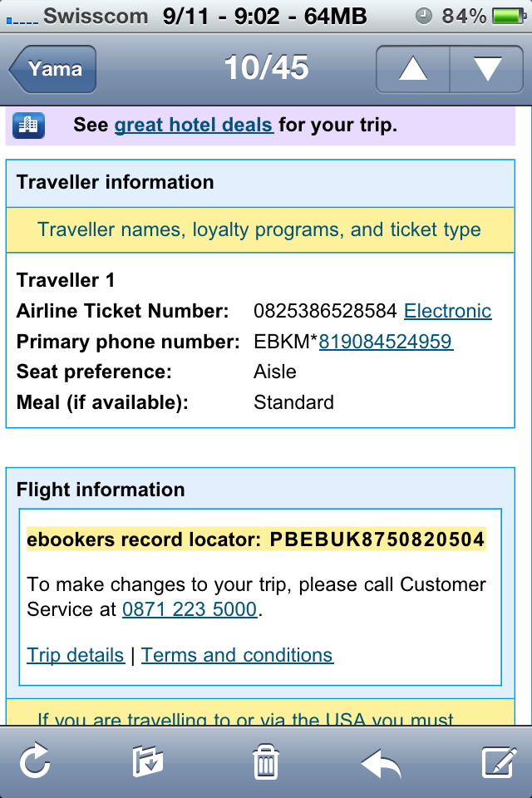This screenshot has width=532, height=798.
Task: Open the Trip details link
Action: 76,655
